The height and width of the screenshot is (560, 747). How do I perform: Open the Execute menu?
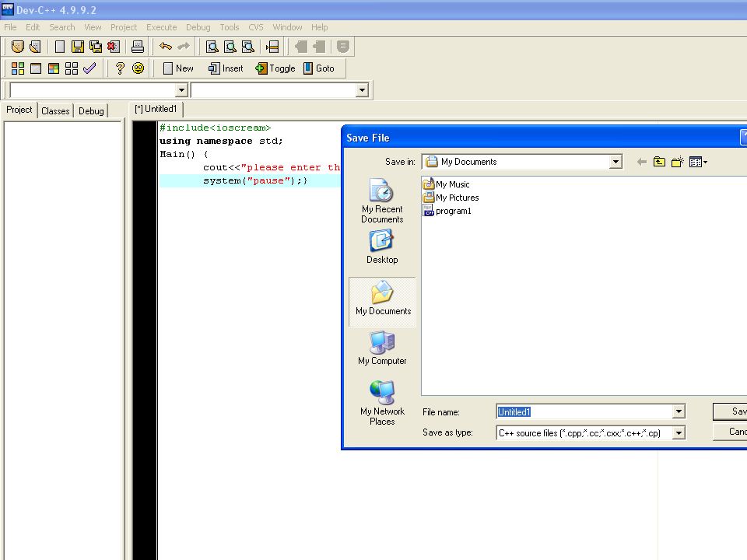tap(162, 27)
